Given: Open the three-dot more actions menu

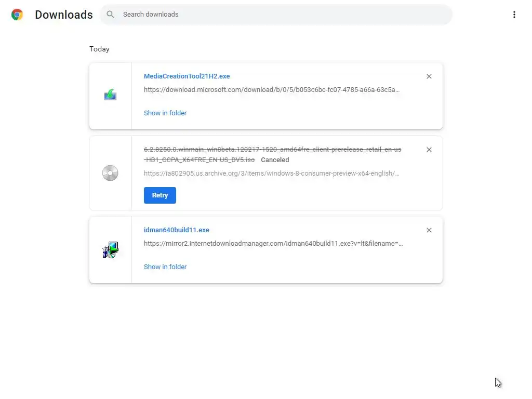Looking at the screenshot, I should (x=514, y=15).
